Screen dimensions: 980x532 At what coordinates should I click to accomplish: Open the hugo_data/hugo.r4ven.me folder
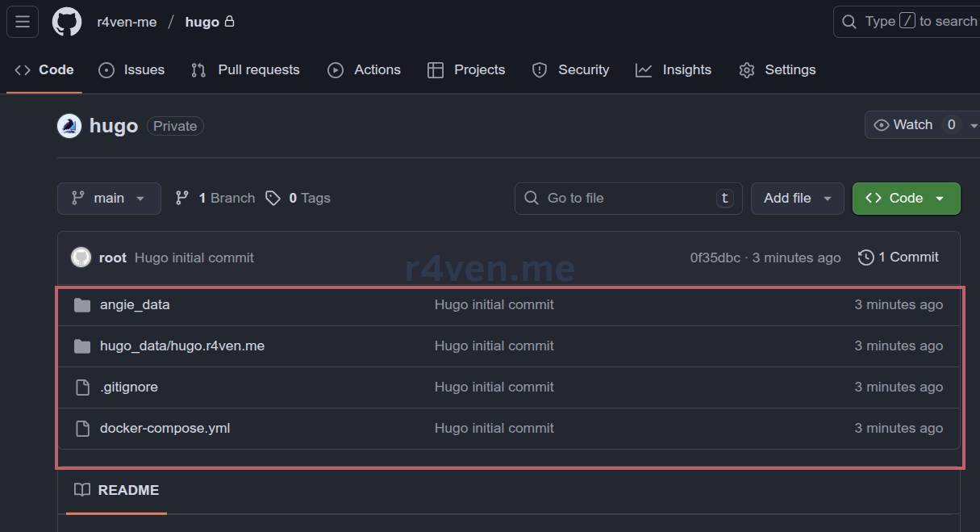(x=181, y=346)
